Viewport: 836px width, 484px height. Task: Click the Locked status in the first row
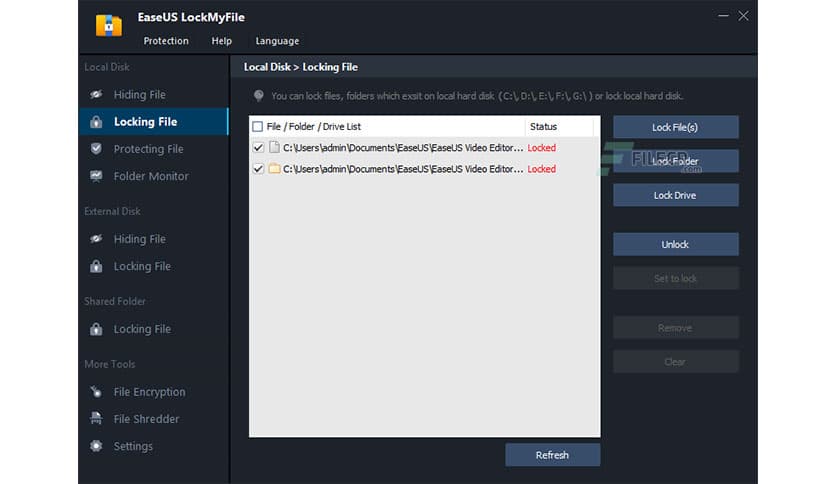pos(542,148)
